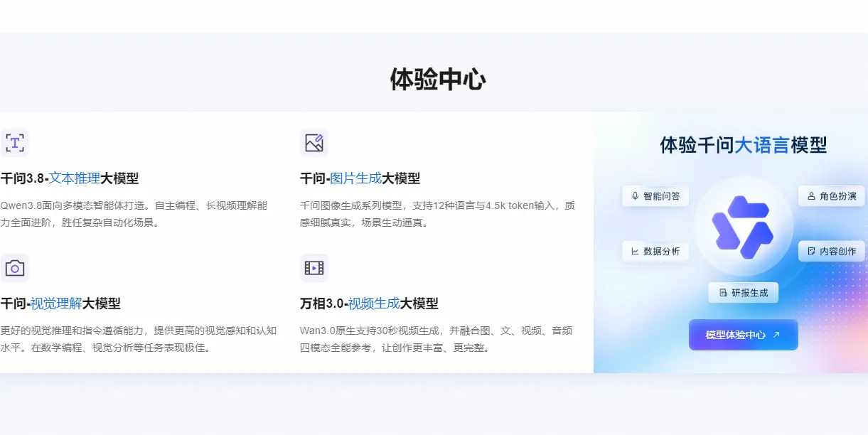Screen dimensions: 868x435
Task: Click the camera icon for visual understanding
Action: (x=15, y=268)
